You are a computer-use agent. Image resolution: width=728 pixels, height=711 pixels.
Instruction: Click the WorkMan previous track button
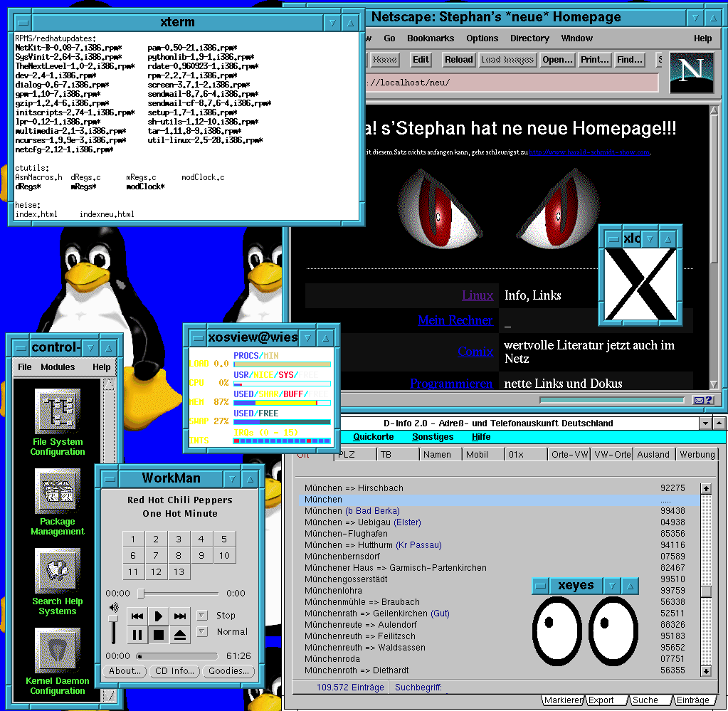click(137, 616)
